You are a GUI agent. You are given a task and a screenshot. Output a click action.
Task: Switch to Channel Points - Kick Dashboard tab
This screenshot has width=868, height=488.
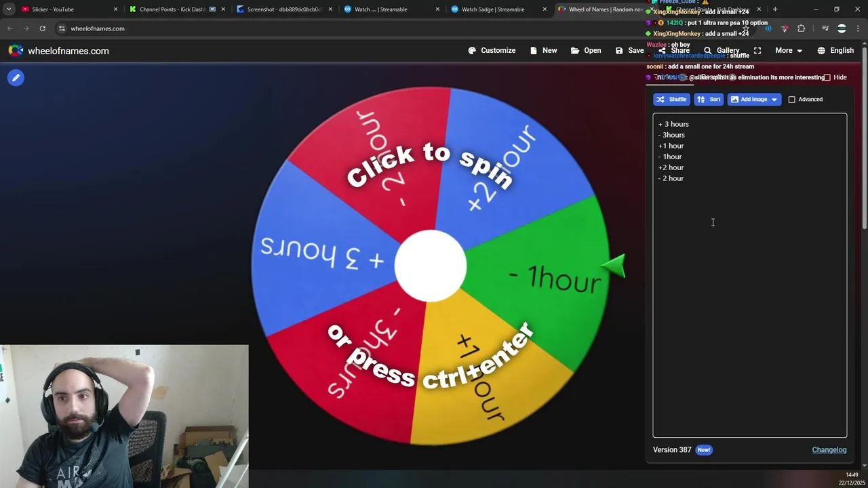point(175,9)
